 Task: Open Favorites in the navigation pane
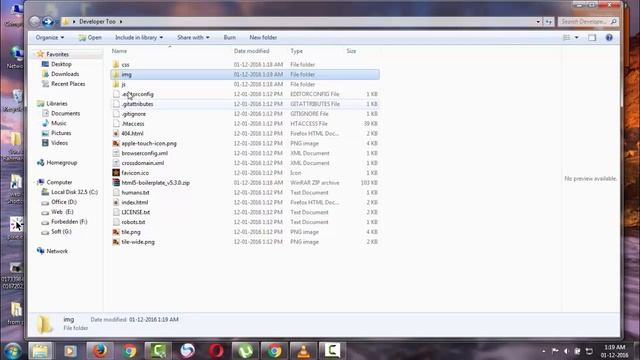(57, 54)
